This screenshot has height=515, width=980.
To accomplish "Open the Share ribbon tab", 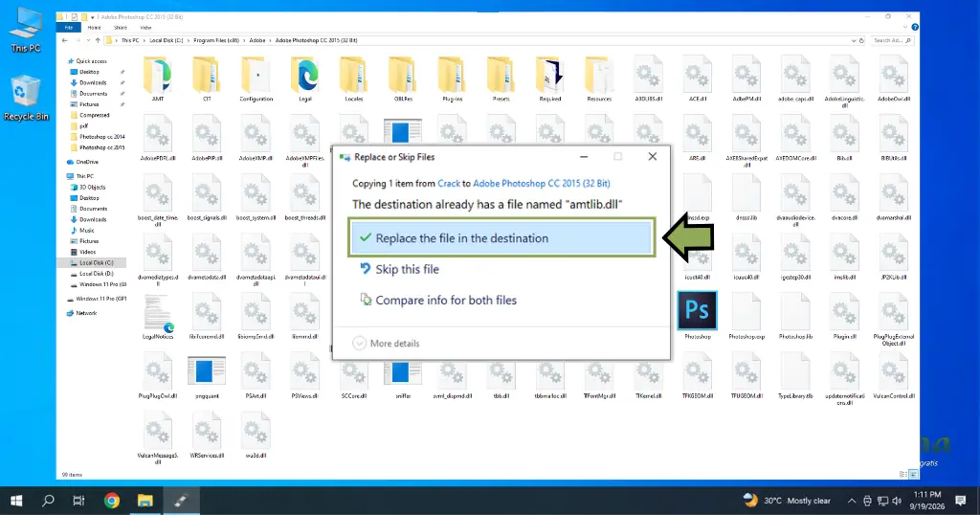I will [121, 28].
